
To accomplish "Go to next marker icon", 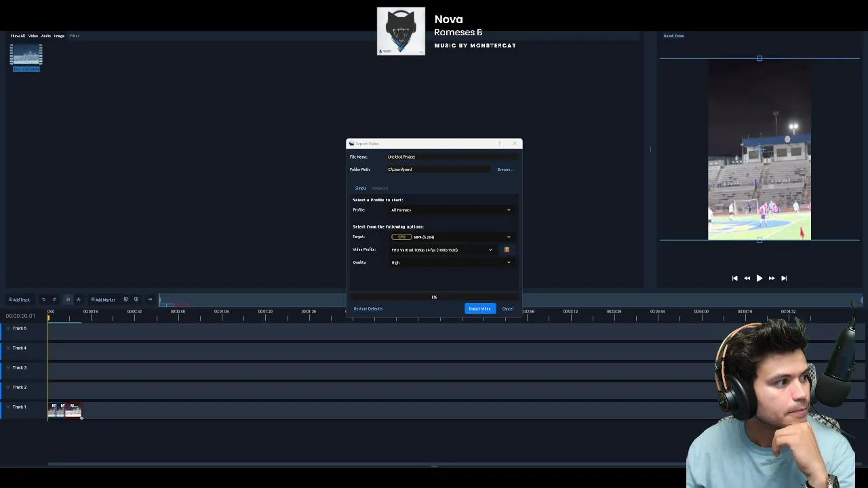I will (x=136, y=300).
